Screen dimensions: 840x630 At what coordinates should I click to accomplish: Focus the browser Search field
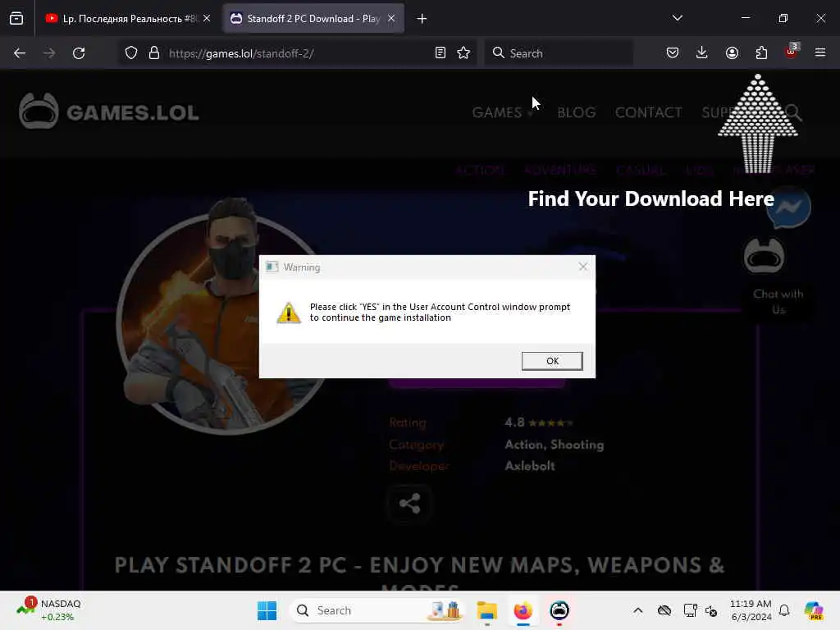click(559, 53)
